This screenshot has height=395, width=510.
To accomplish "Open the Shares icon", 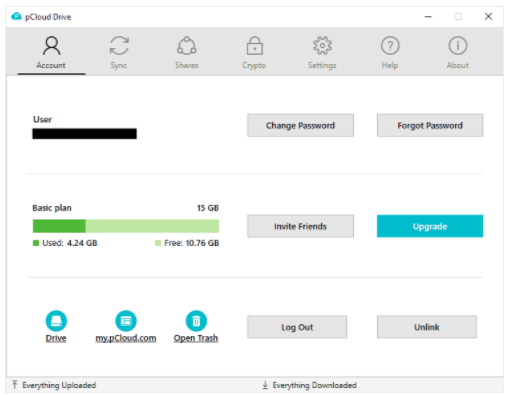I will pos(187,46).
